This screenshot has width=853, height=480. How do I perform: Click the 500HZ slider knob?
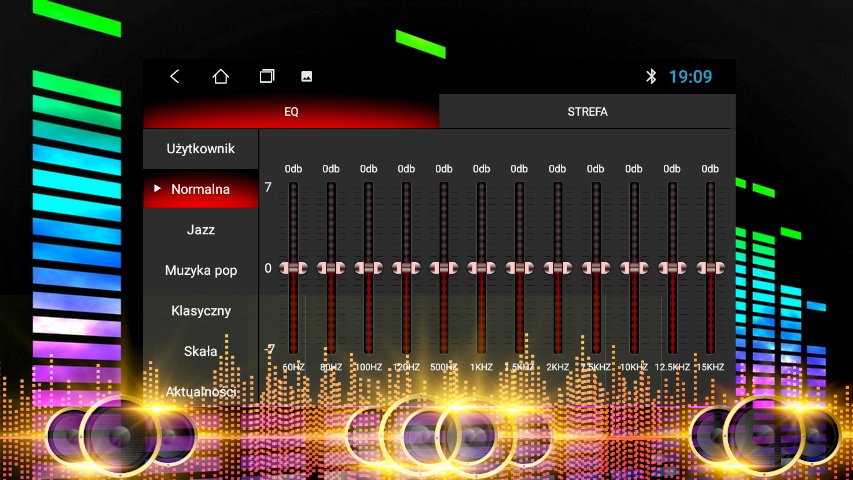tap(443, 268)
